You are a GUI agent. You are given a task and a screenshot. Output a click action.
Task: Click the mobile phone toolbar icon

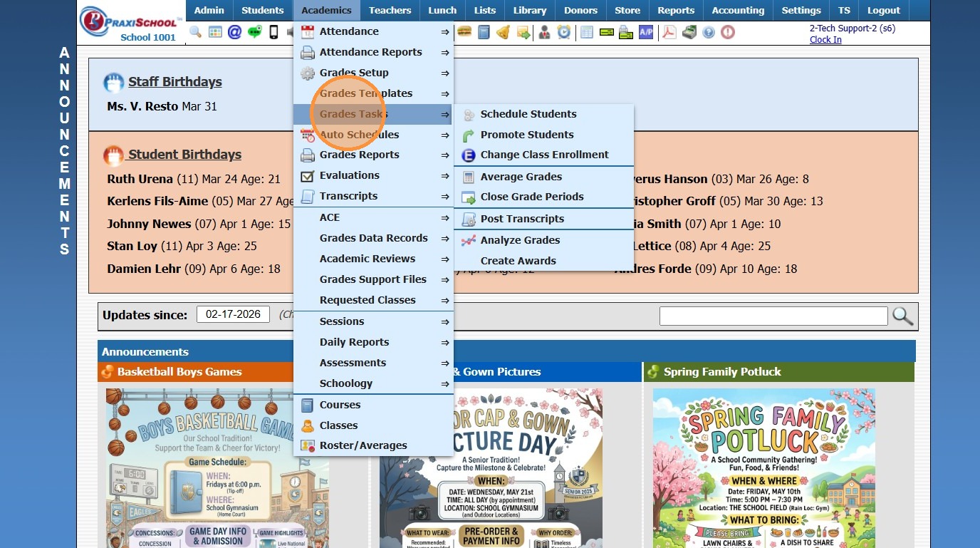tap(273, 32)
